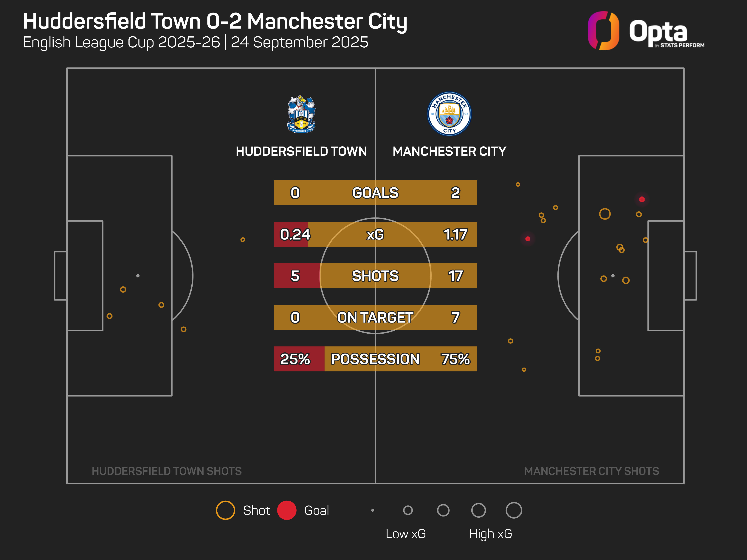Viewport: 747px width, 560px height.
Task: Click the 'HUDDERSFIELD TOWN SHOTS' label
Action: click(x=167, y=471)
